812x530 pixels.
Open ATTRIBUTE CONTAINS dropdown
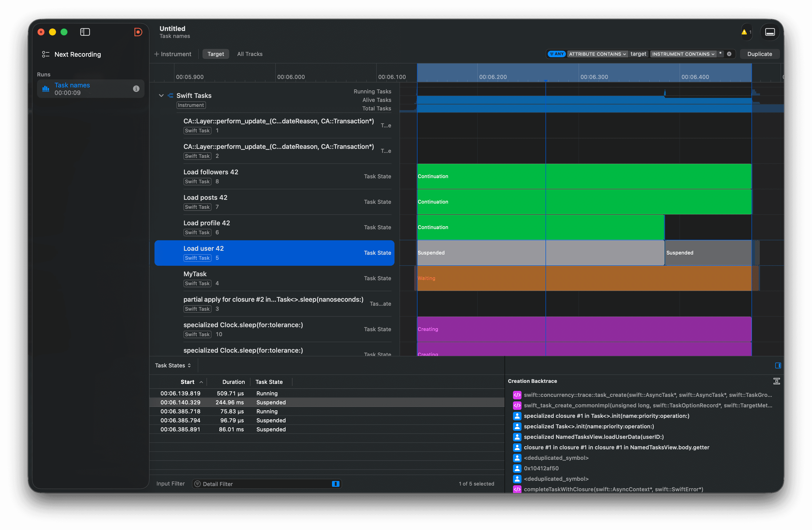pyautogui.click(x=597, y=54)
